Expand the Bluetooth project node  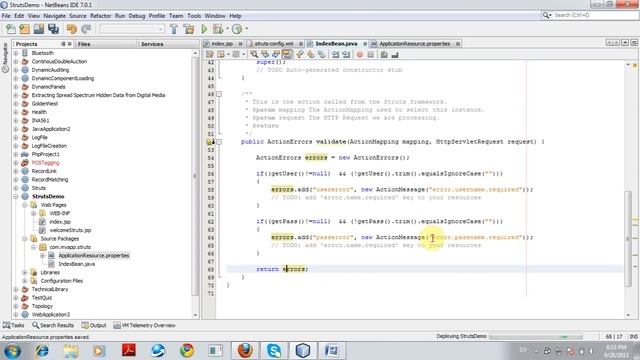pos(16,53)
